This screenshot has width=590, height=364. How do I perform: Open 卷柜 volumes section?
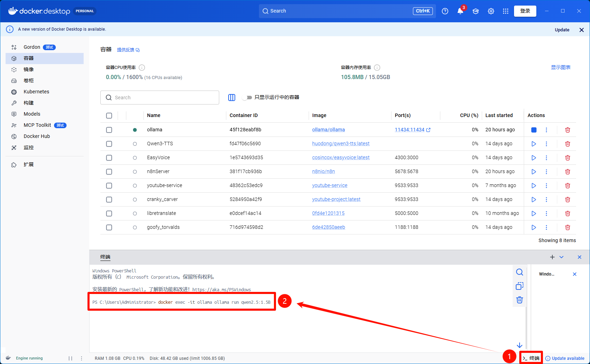(45, 81)
